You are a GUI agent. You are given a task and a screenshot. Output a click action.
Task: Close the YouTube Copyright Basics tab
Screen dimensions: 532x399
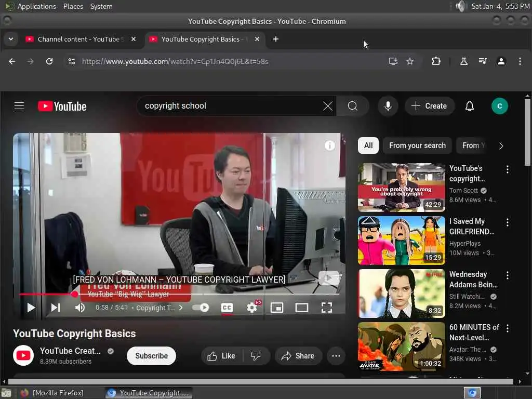pyautogui.click(x=257, y=39)
